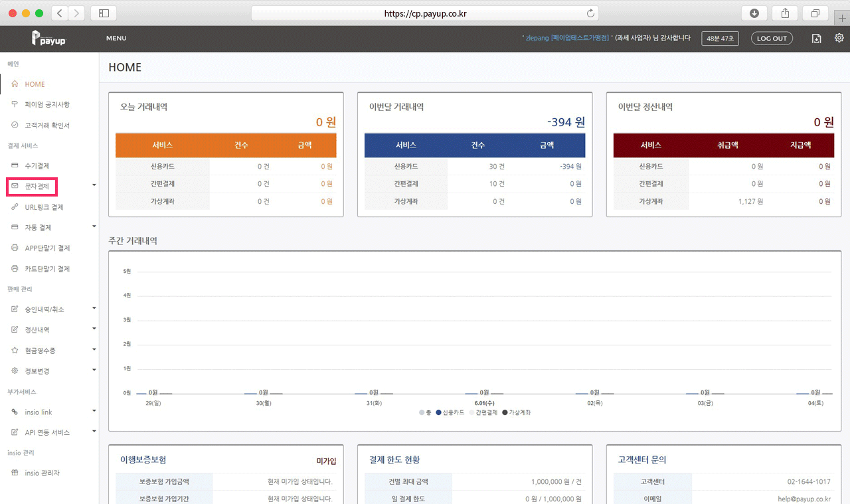Image resolution: width=850 pixels, height=504 pixels.
Task: Open the settings gear in the payup header
Action: [x=839, y=39]
